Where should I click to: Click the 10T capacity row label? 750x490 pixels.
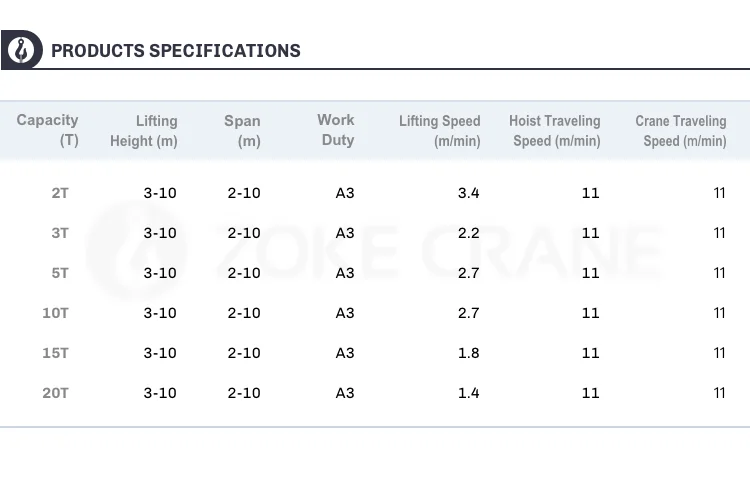(x=56, y=313)
